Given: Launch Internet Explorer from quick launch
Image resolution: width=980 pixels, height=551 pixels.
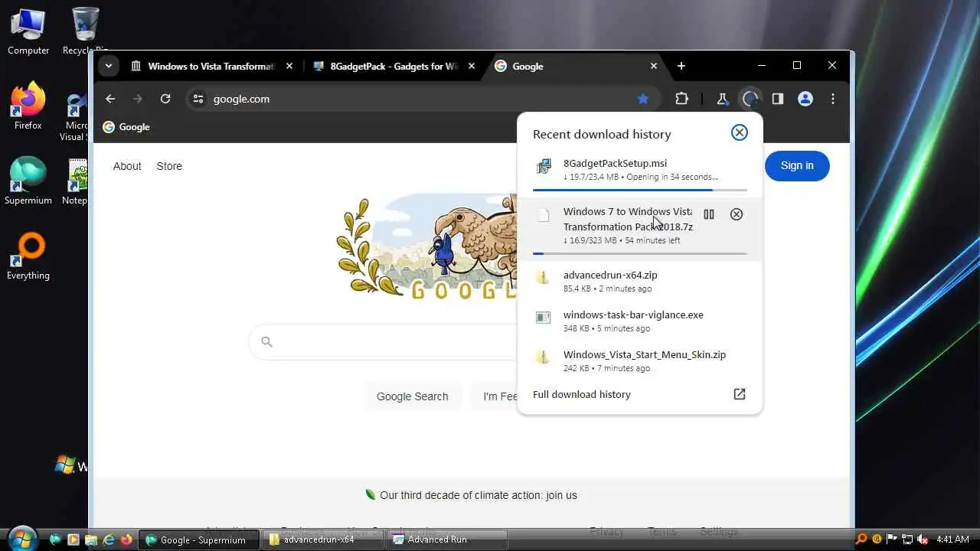Looking at the screenshot, I should pos(108,540).
